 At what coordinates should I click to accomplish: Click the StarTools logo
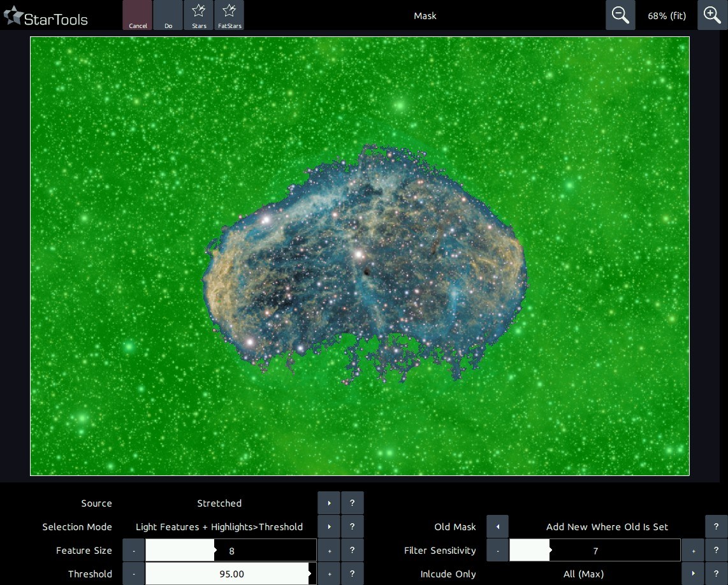pos(46,17)
